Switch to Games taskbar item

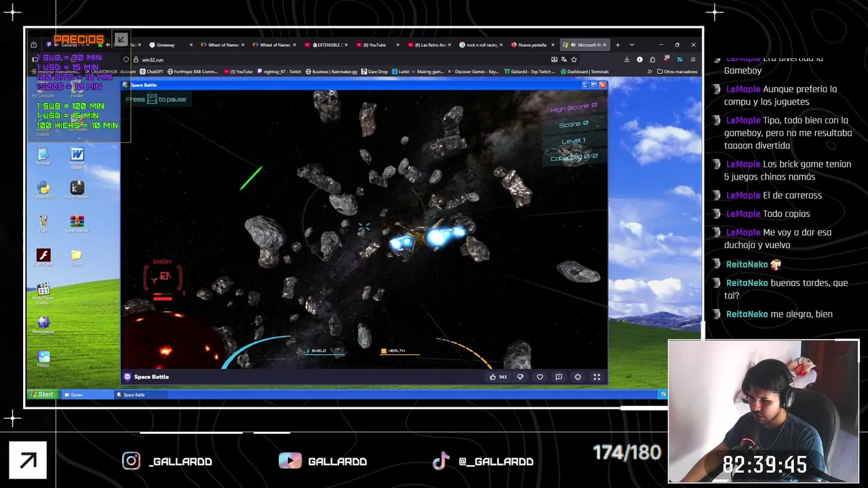tap(87, 394)
